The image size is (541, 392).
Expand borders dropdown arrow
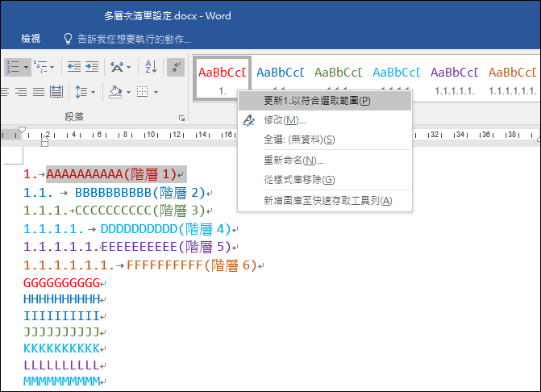[x=156, y=92]
